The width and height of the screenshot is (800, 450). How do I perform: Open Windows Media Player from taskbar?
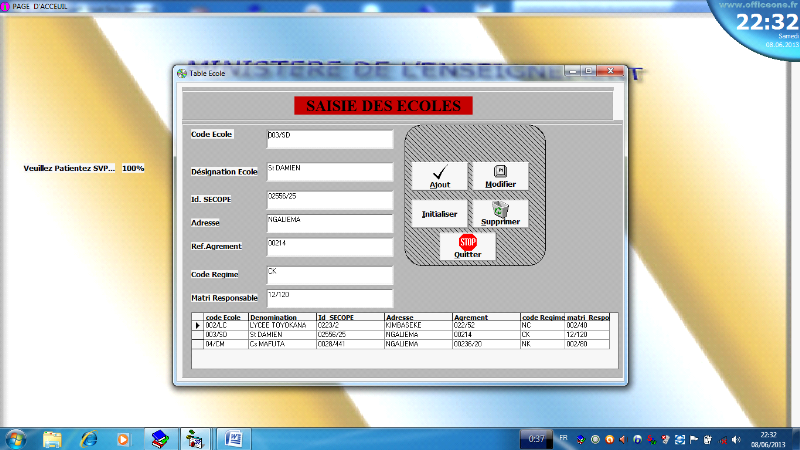123,438
